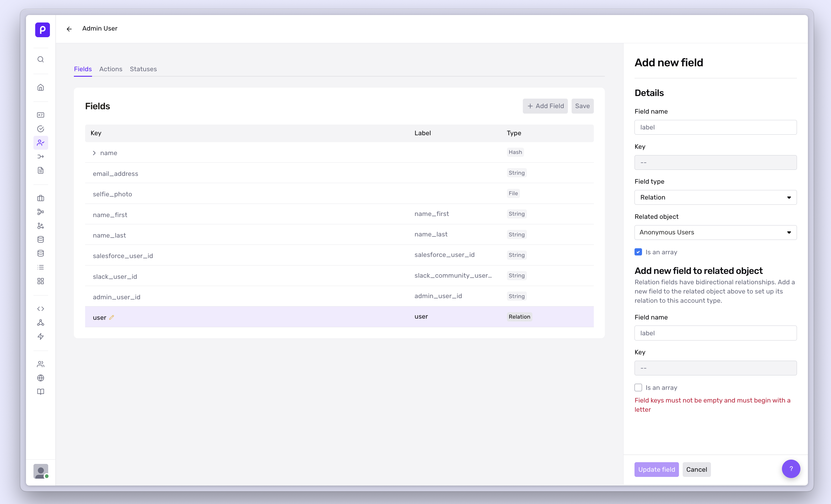Select the user-check accounts sidebar icon

tap(40, 143)
